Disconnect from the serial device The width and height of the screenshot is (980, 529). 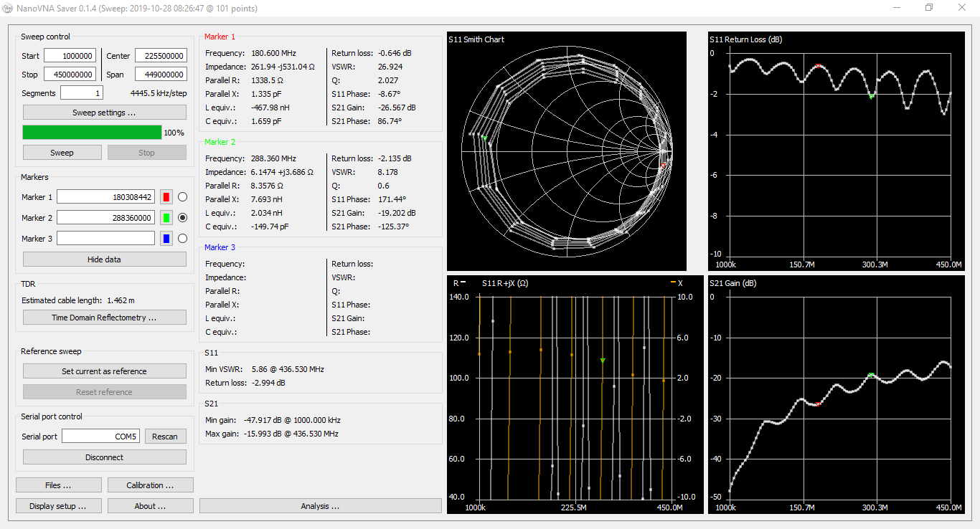104,457
